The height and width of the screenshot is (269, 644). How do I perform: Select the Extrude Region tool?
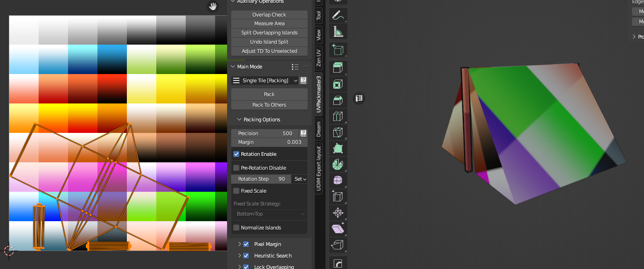tap(338, 69)
